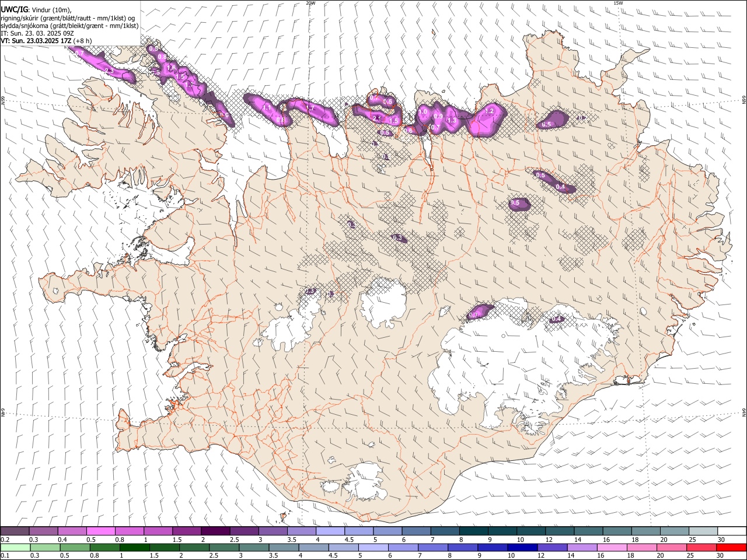Select the darkest green swatch between 1 and 1.5

tap(135, 547)
